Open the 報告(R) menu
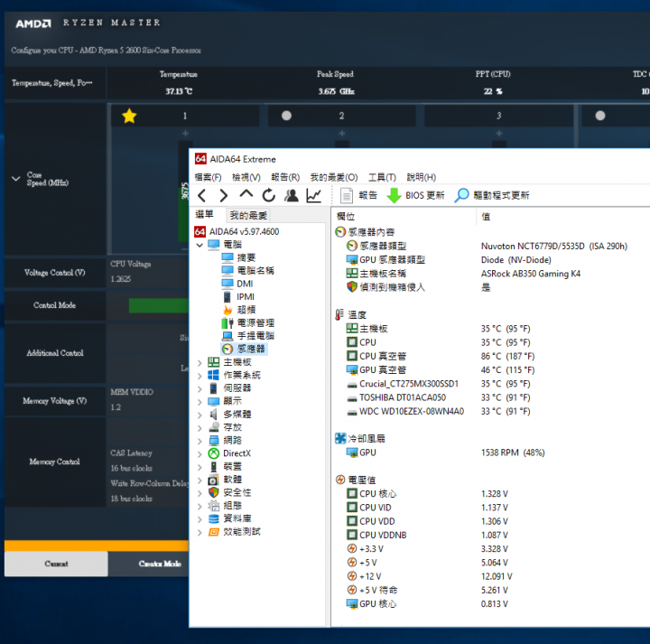The image size is (650, 644). tap(285, 177)
